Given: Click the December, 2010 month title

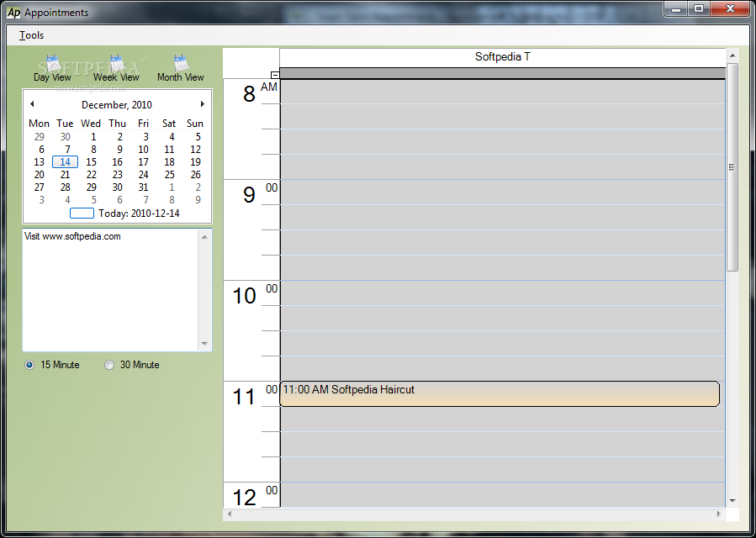Looking at the screenshot, I should [x=117, y=104].
